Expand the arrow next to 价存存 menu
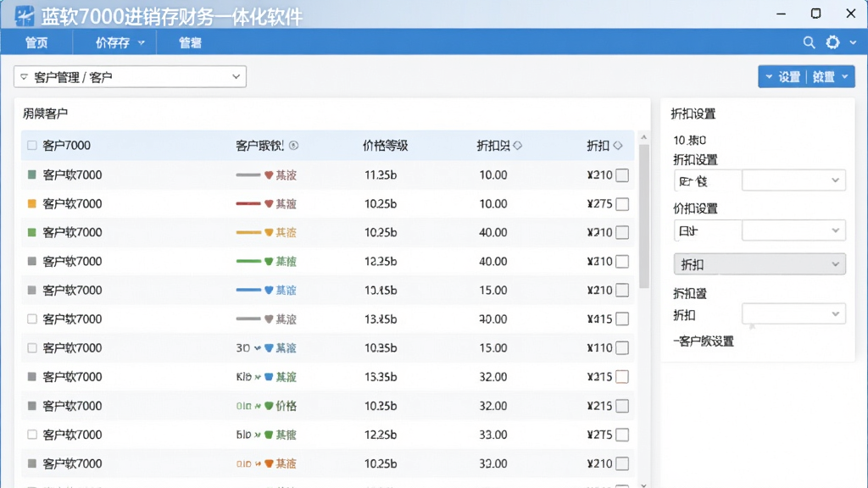Viewport: 868px width, 488px height. (x=142, y=42)
